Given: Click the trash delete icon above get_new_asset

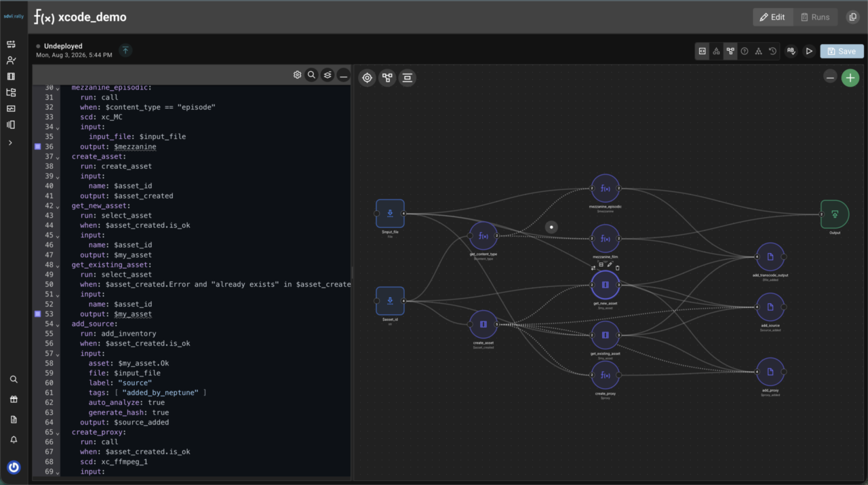Looking at the screenshot, I should (x=618, y=268).
